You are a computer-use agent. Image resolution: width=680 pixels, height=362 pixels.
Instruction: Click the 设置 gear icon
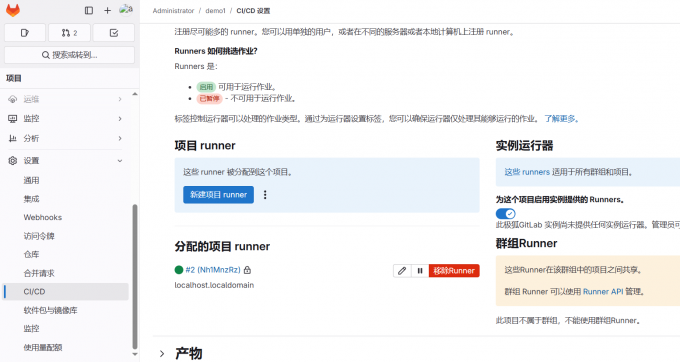click(13, 161)
